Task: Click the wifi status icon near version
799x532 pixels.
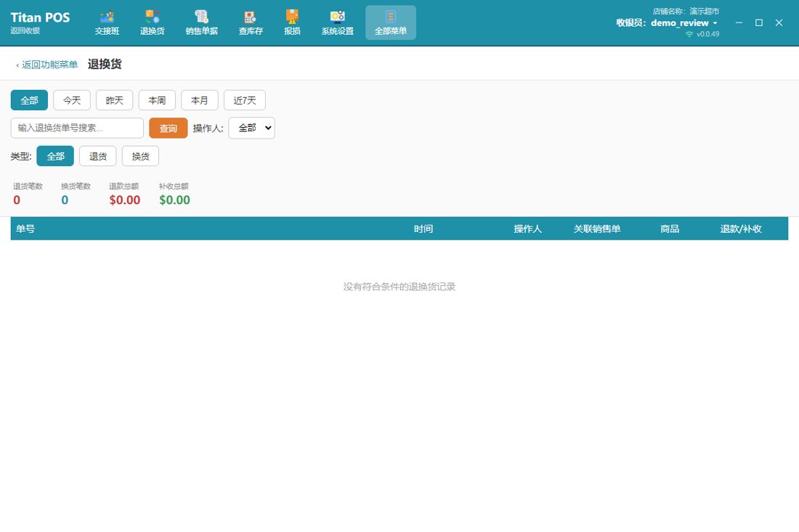Action: (x=689, y=34)
